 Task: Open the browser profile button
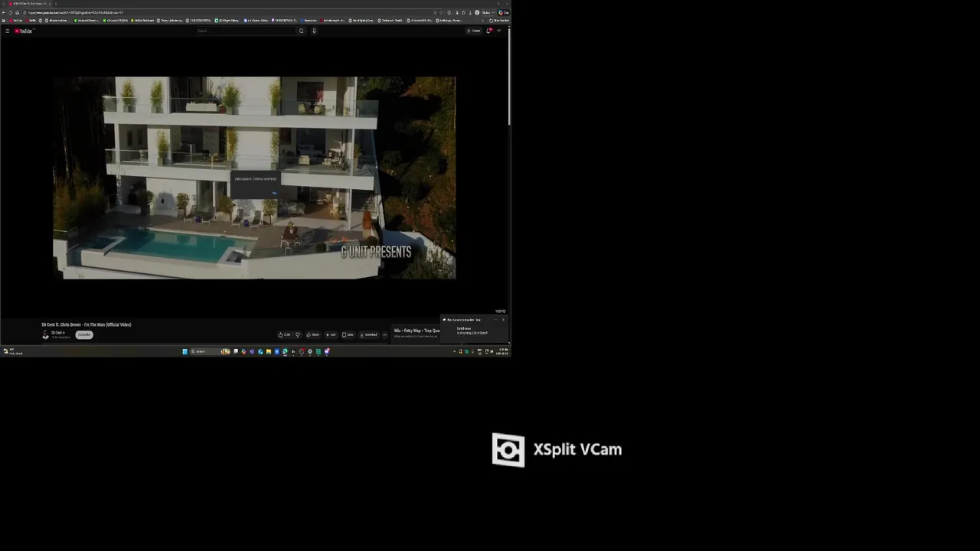[x=477, y=12]
